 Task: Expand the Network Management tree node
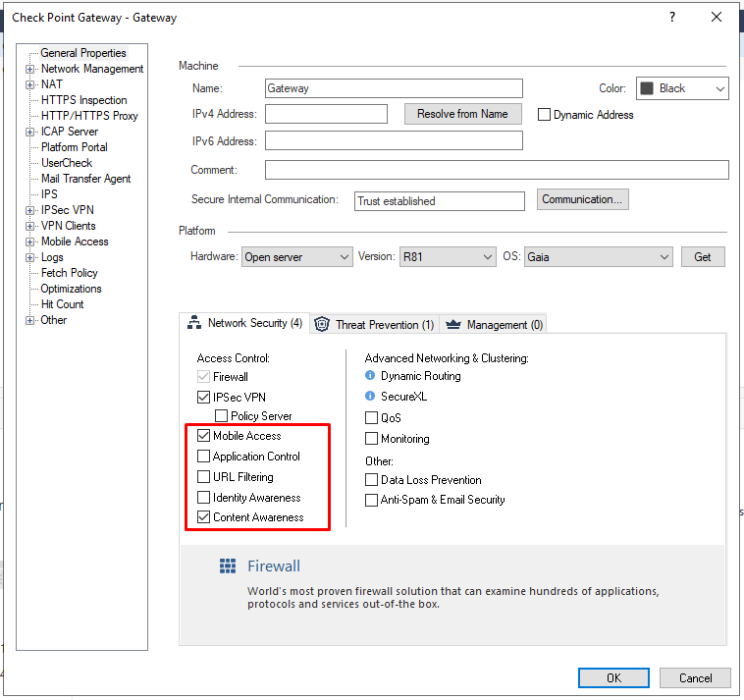point(30,69)
